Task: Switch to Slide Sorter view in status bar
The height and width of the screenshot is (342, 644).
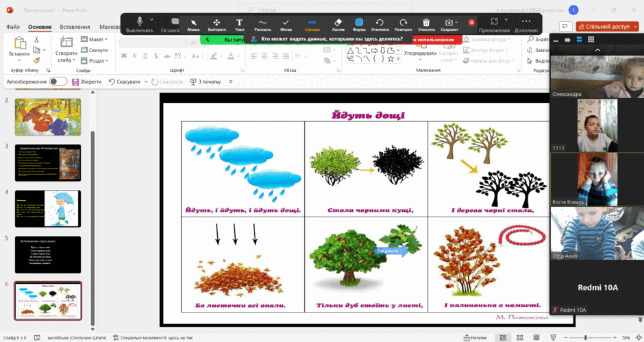Action: click(x=521, y=337)
